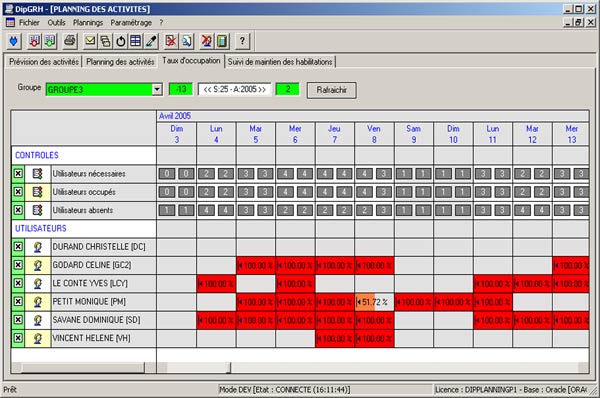Uncheck the GODARD CELINE row checkbox
Image resolution: width=600 pixels, height=398 pixels.
[18, 265]
